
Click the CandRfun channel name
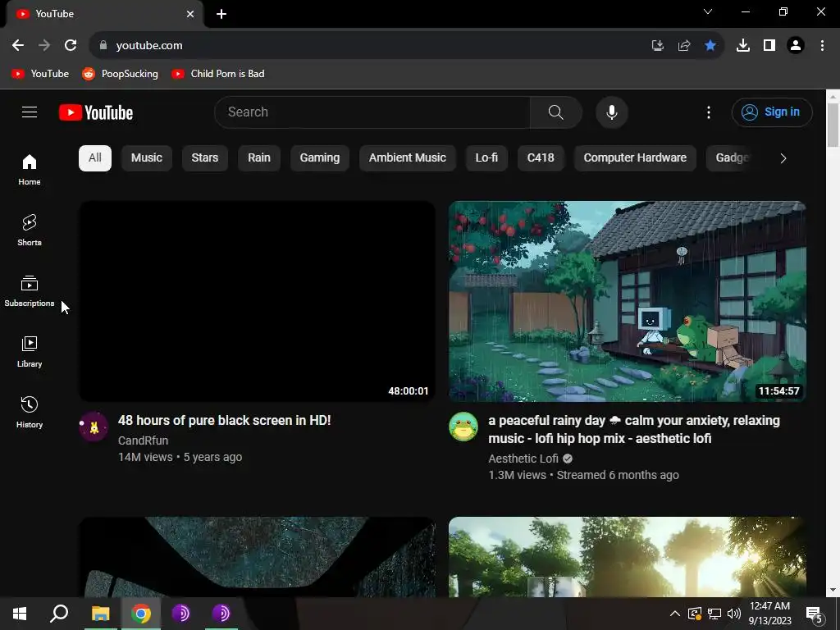pyautogui.click(x=143, y=441)
